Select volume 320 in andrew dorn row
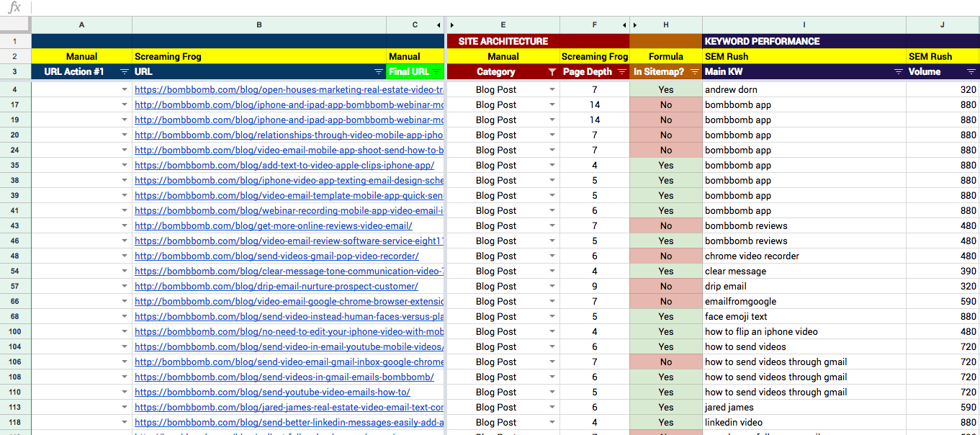This screenshot has height=435, width=980. [x=943, y=90]
